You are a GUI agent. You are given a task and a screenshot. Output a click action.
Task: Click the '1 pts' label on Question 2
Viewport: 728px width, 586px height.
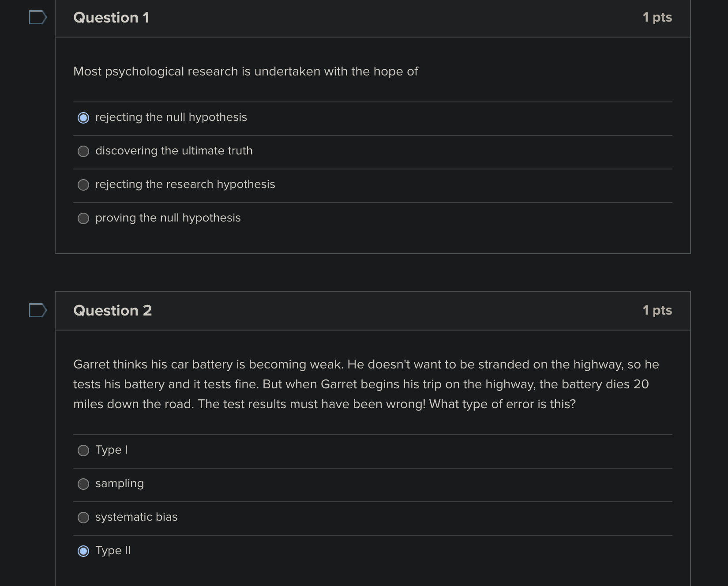657,310
